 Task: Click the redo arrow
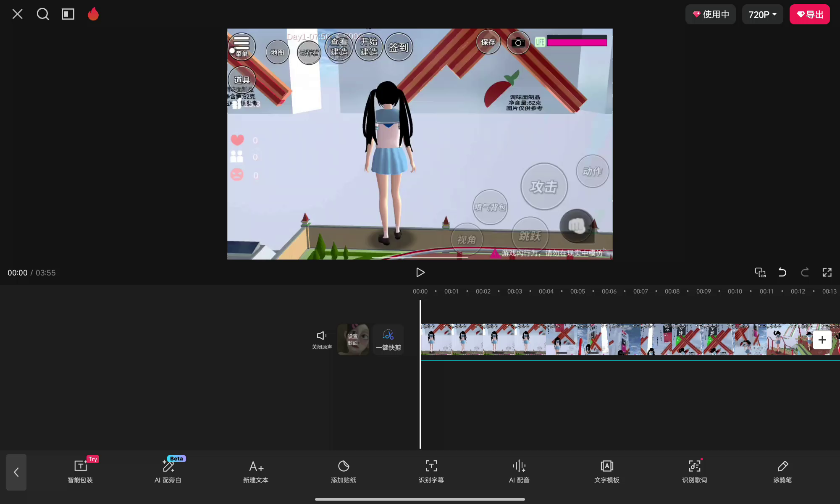click(805, 272)
